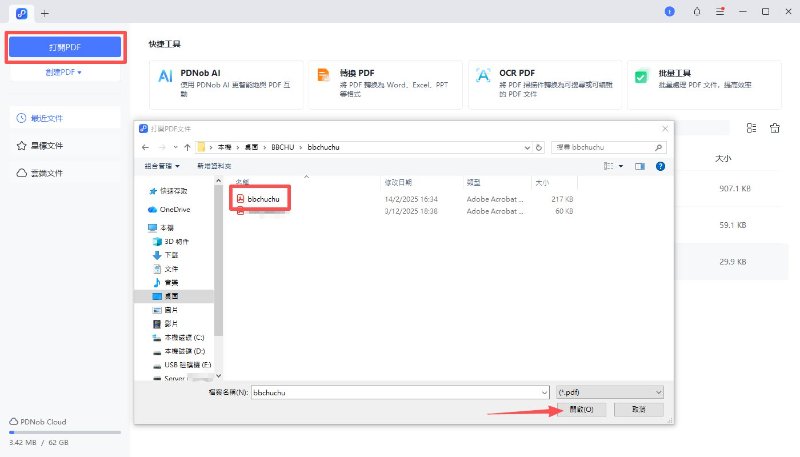The width and height of the screenshot is (800, 457).
Task: Open starred files in sidebar
Action: pyautogui.click(x=65, y=145)
